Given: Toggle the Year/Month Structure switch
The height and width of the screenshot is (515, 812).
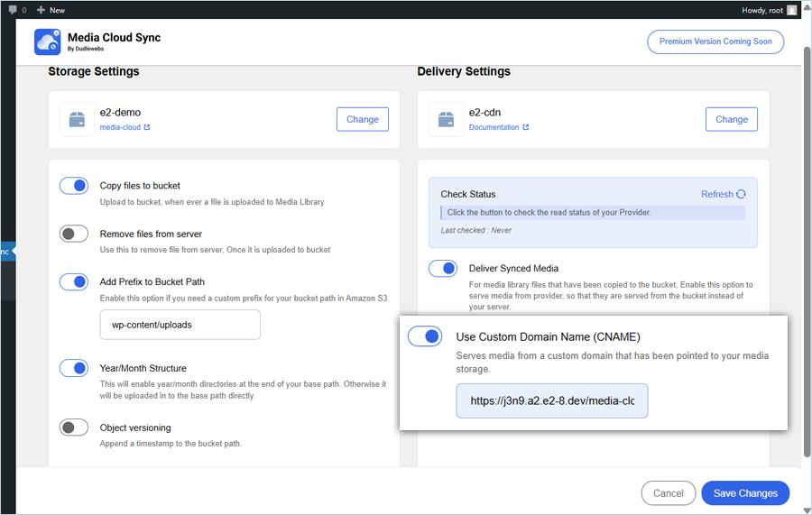Looking at the screenshot, I should [x=74, y=368].
